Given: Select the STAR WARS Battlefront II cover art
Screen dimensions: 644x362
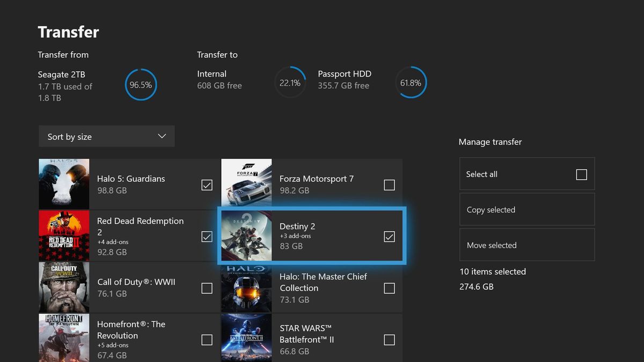Looking at the screenshot, I should click(x=246, y=337).
